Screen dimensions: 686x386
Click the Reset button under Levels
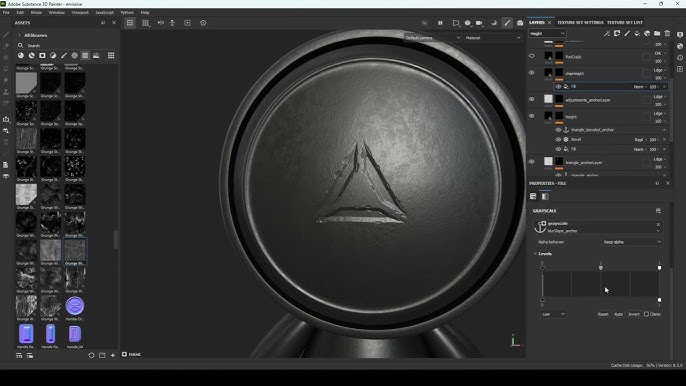603,314
